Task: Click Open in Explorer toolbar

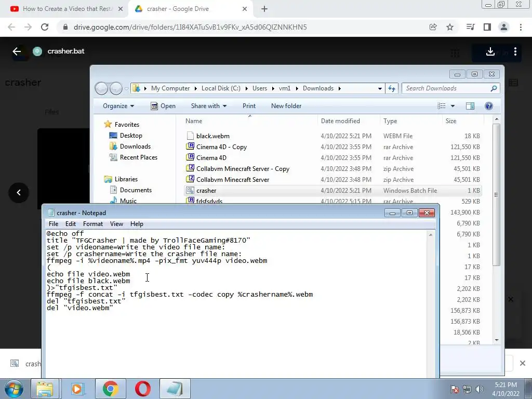Action: [163, 106]
